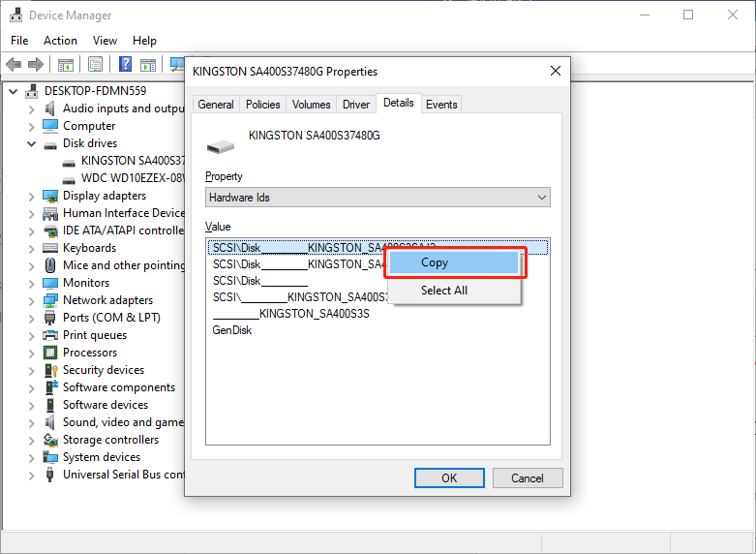Expand the Display adapters node
The height and width of the screenshot is (554, 756).
(x=32, y=197)
